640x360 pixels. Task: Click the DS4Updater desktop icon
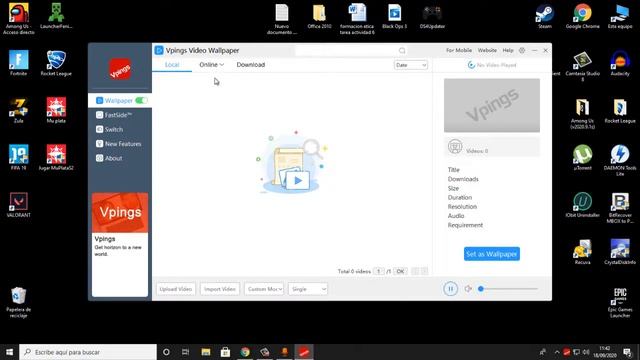[432, 16]
